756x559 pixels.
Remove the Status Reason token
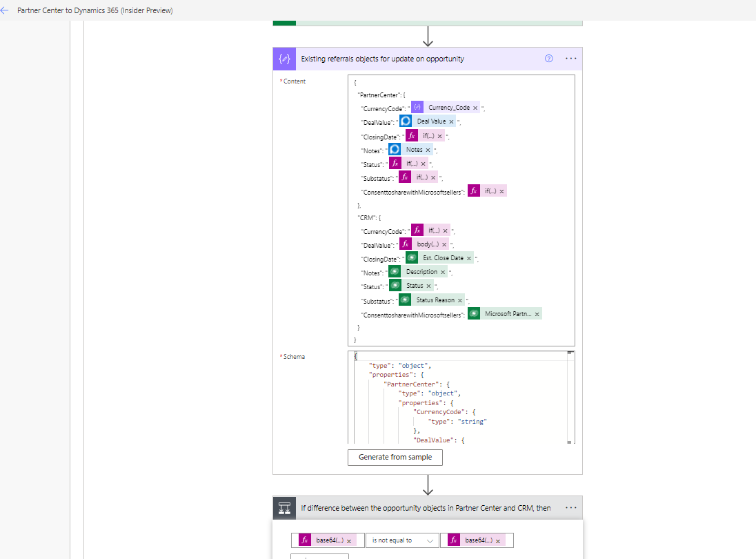point(460,300)
